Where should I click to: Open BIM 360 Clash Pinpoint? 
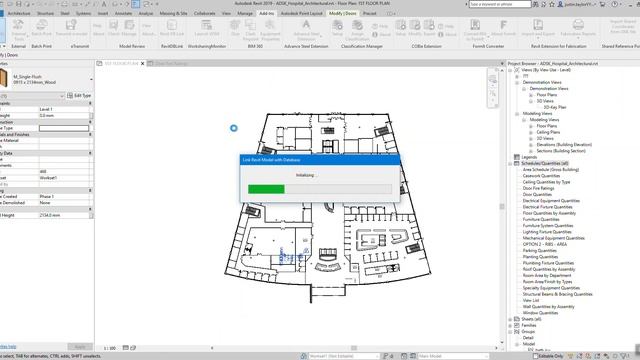(x=251, y=29)
